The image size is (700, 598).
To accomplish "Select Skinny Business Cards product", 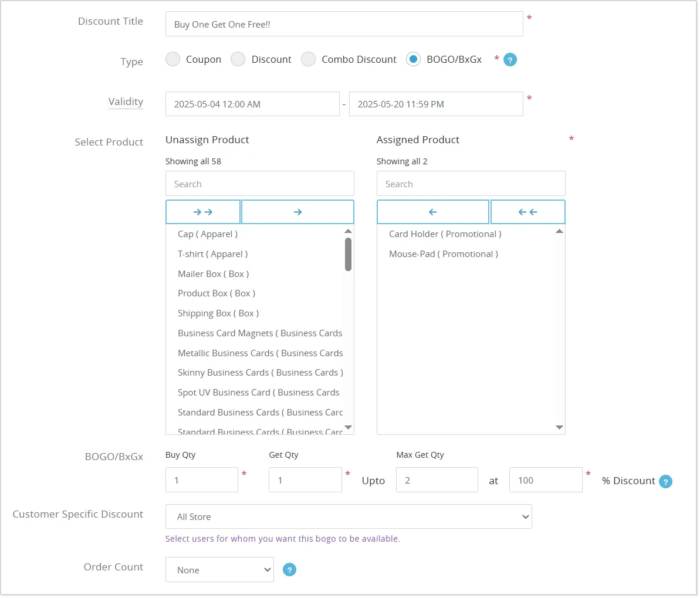I will point(261,373).
